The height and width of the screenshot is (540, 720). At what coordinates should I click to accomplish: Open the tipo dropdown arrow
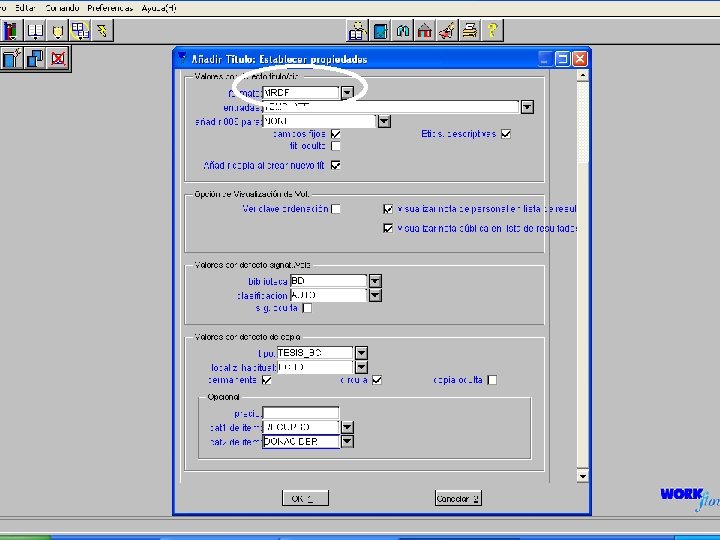pyautogui.click(x=361, y=353)
